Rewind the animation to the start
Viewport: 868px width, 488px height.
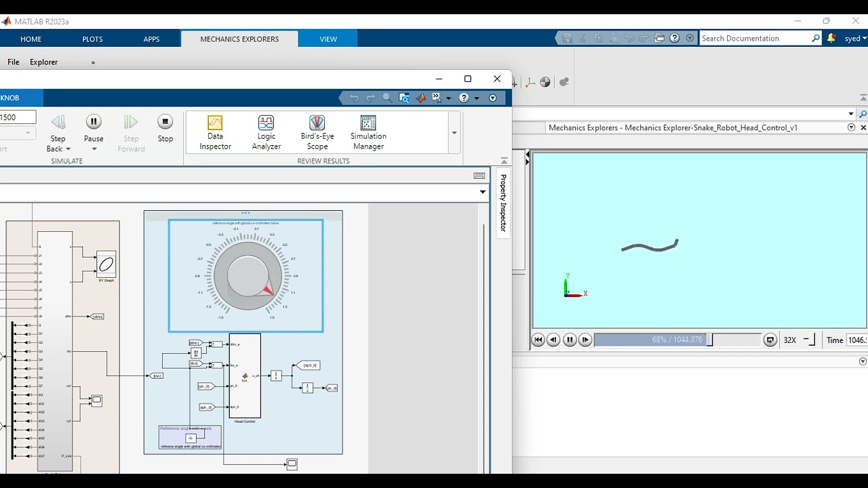[538, 340]
